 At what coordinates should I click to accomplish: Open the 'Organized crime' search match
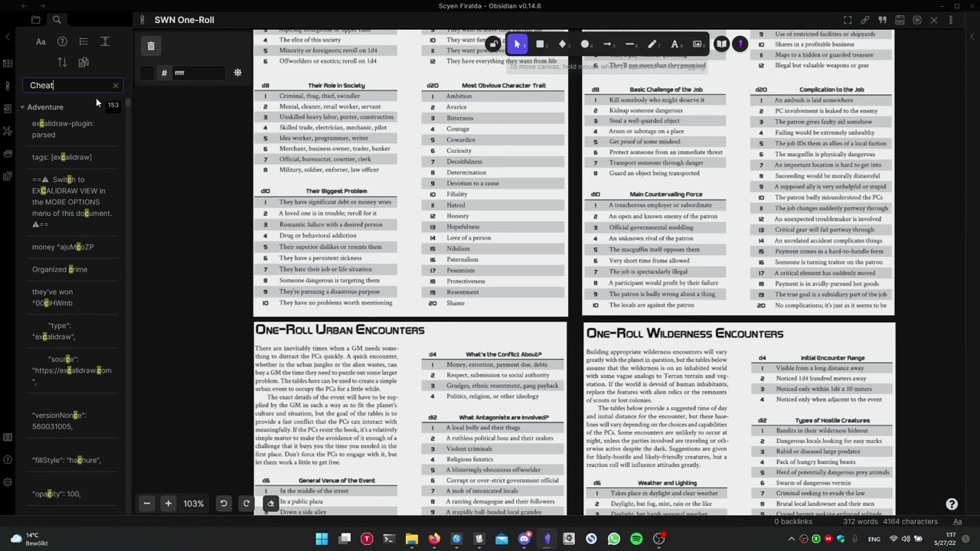click(60, 269)
